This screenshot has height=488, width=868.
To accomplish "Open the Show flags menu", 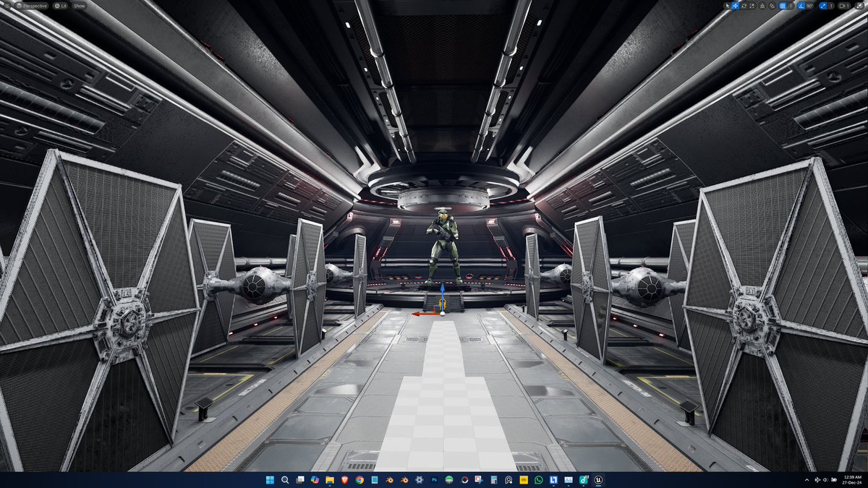I will (x=78, y=5).
